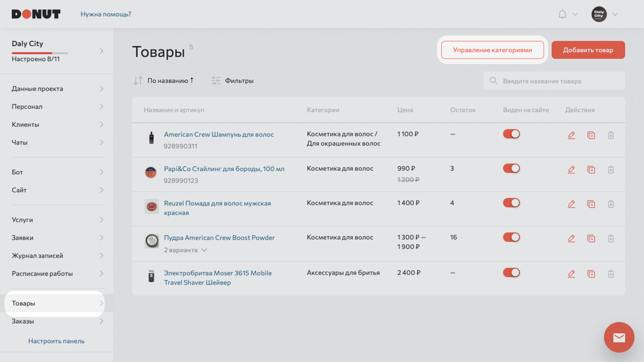This screenshot has width=644, height=362.
Task: Click Управление категориями button
Action: pyautogui.click(x=492, y=50)
